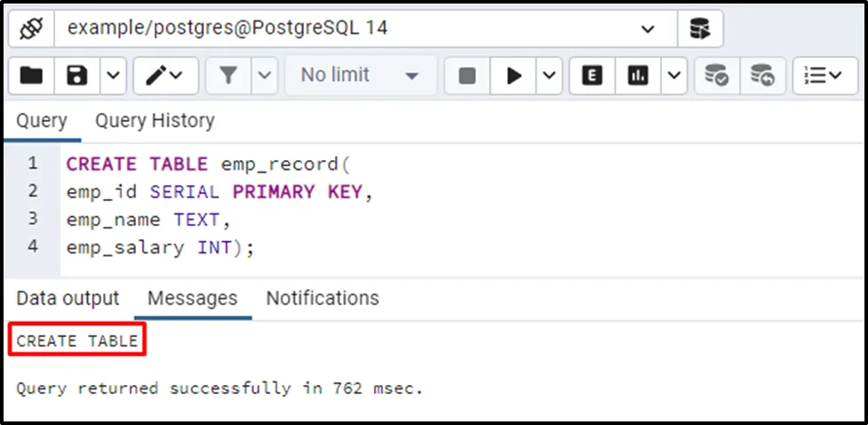Open the Data output tab
868x425 pixels.
point(68,298)
